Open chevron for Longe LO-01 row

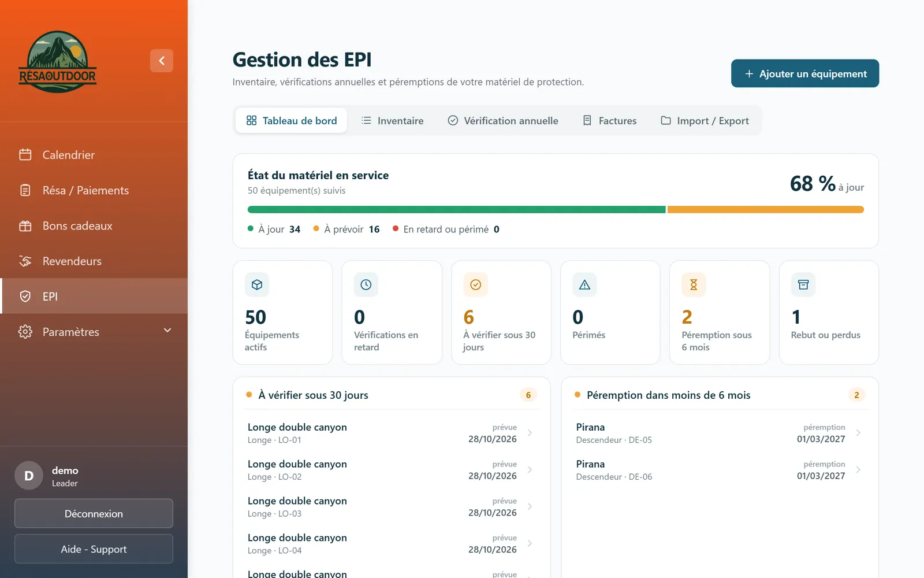(x=530, y=433)
